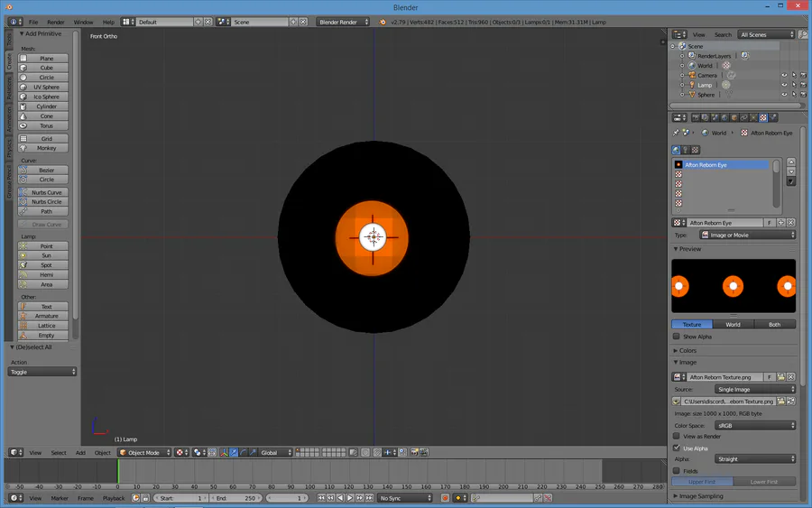
Task: Enable the Fields checkbox
Action: (x=677, y=471)
